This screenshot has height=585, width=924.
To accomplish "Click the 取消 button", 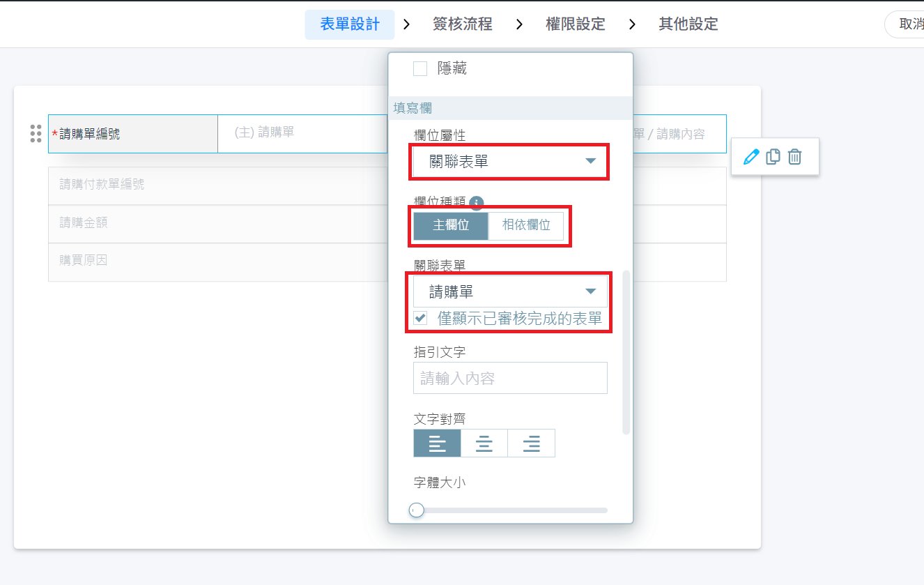I will 909,24.
